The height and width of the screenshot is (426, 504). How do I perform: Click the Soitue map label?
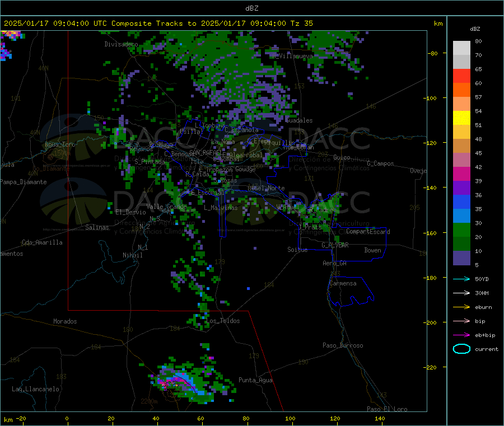pyautogui.click(x=298, y=250)
